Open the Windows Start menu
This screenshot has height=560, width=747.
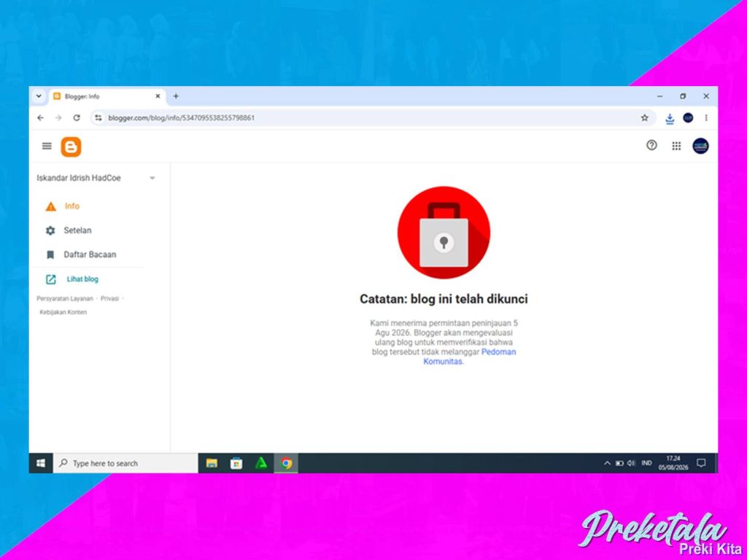click(41, 463)
